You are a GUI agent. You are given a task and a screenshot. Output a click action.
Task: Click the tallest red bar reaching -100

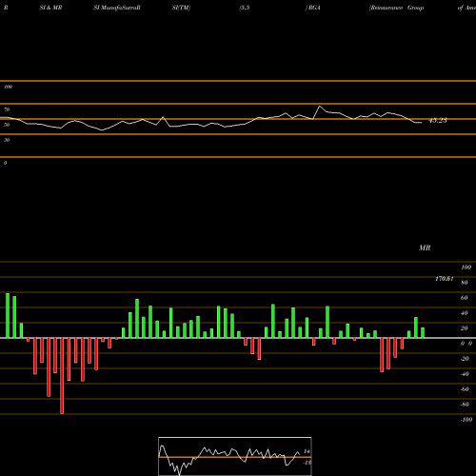click(62, 376)
